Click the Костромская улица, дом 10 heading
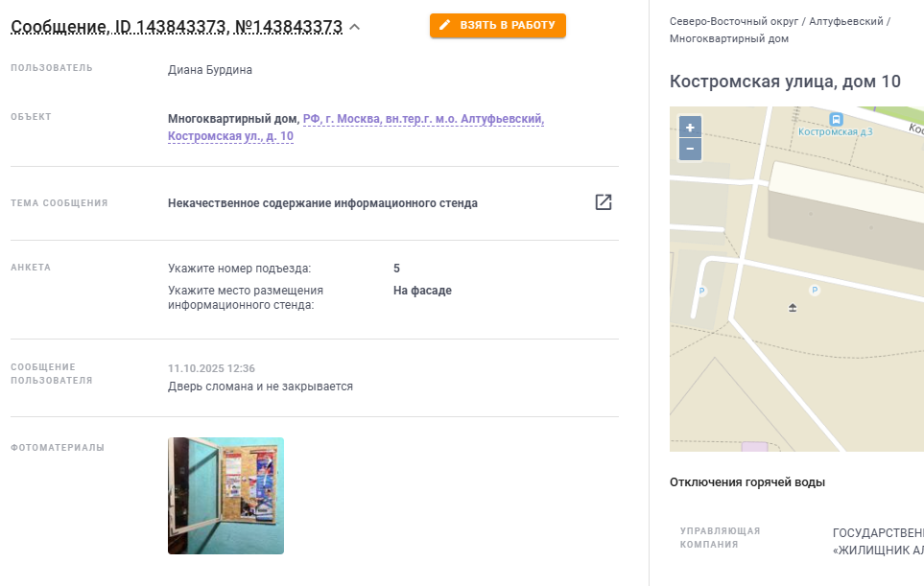Viewport: 924px width, 586px height. (x=785, y=82)
